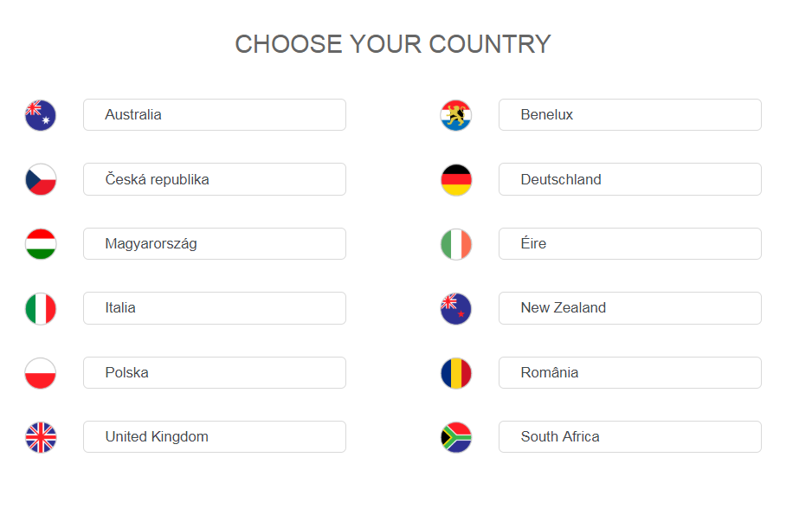This screenshot has height=509, width=812.
Task: Click the Australia flag icon
Action: (x=41, y=115)
